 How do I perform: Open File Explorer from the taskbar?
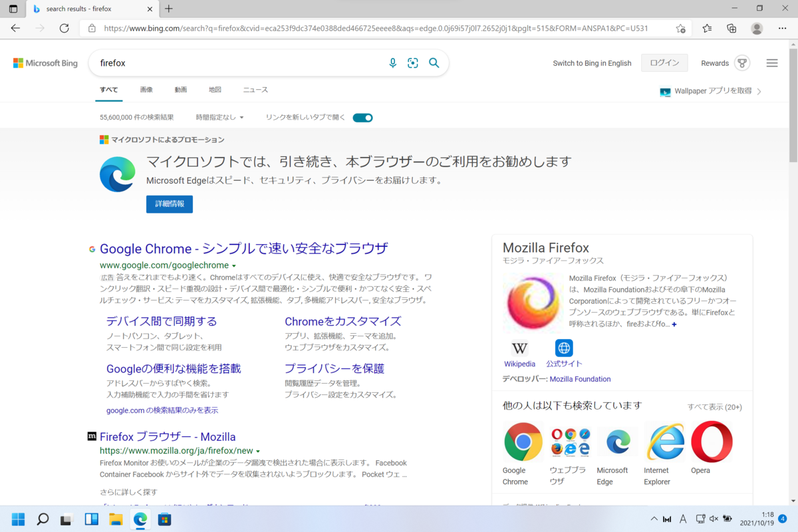click(116, 519)
